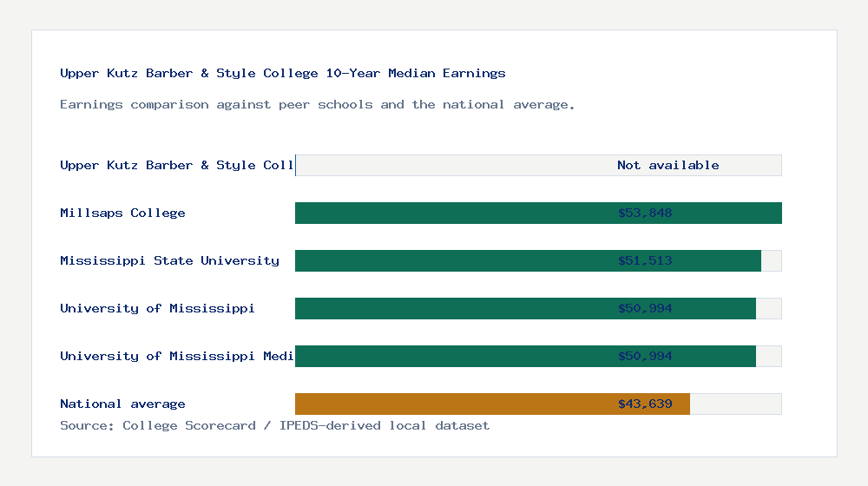868x486 pixels.
Task: Click the $50,994 value for University of Mississippi
Action: coord(645,308)
